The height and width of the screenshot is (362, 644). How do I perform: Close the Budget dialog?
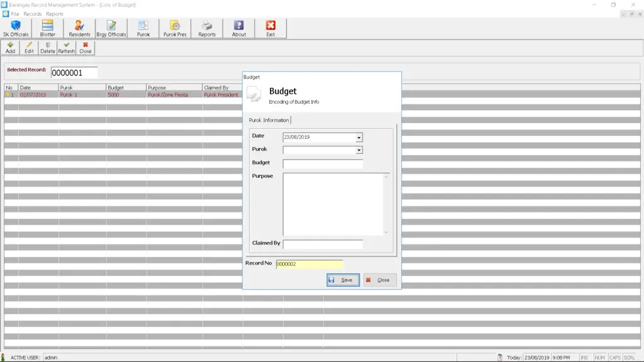click(379, 280)
